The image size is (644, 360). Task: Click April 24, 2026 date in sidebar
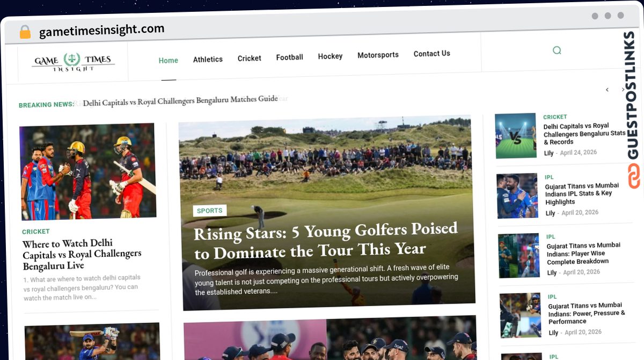[x=579, y=153]
